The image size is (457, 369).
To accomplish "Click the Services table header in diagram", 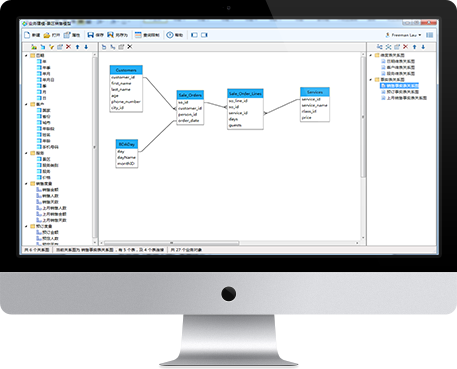I will click(x=315, y=92).
